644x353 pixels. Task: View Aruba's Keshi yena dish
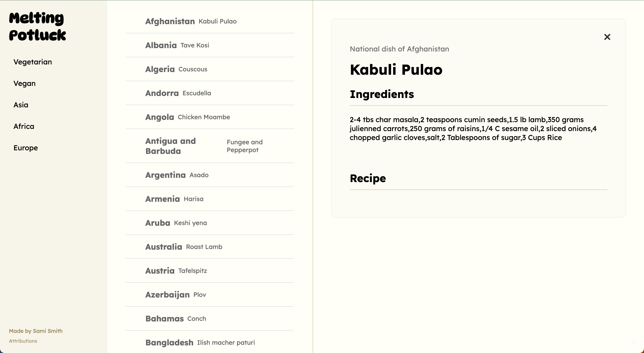(x=210, y=223)
